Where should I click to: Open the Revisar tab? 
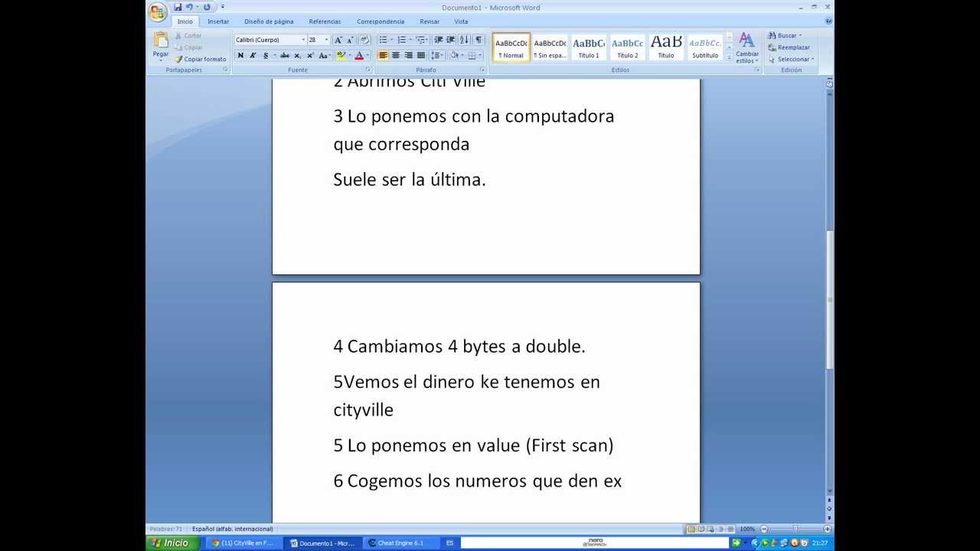tap(430, 21)
